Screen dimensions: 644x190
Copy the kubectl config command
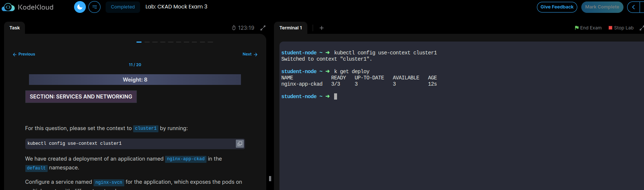tap(240, 144)
